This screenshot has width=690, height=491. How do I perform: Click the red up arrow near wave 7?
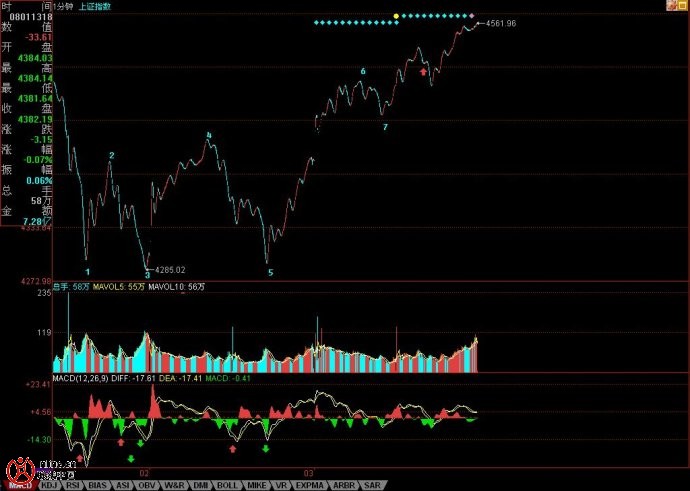click(x=424, y=72)
